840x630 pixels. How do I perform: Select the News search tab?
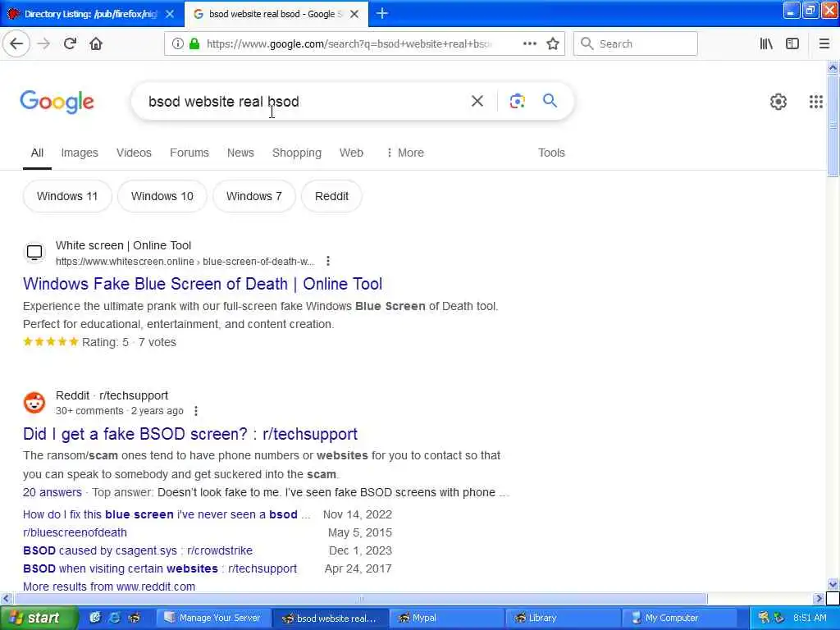[240, 153]
